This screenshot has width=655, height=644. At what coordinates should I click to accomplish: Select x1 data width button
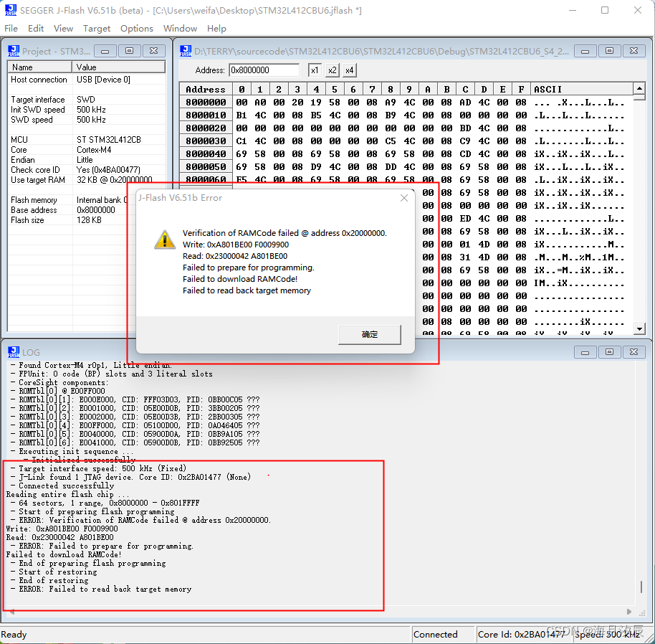point(315,70)
